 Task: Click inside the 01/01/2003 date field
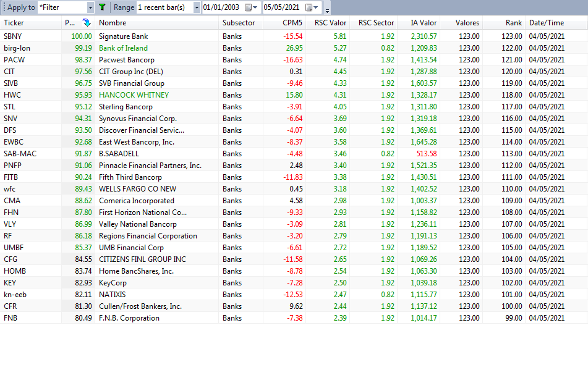(x=223, y=7)
